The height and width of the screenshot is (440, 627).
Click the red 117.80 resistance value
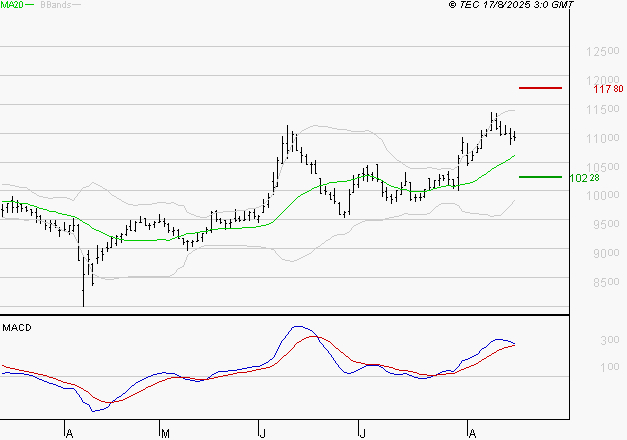(608, 89)
